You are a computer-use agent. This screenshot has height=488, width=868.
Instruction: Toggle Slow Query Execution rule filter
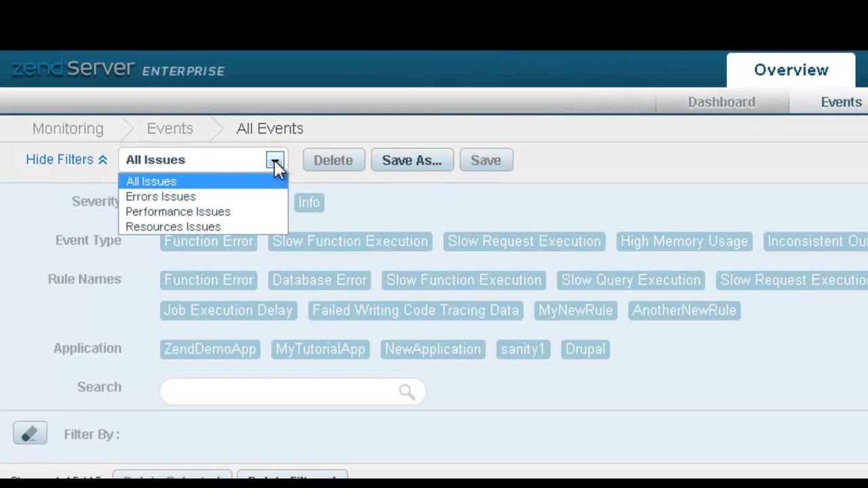pos(631,280)
